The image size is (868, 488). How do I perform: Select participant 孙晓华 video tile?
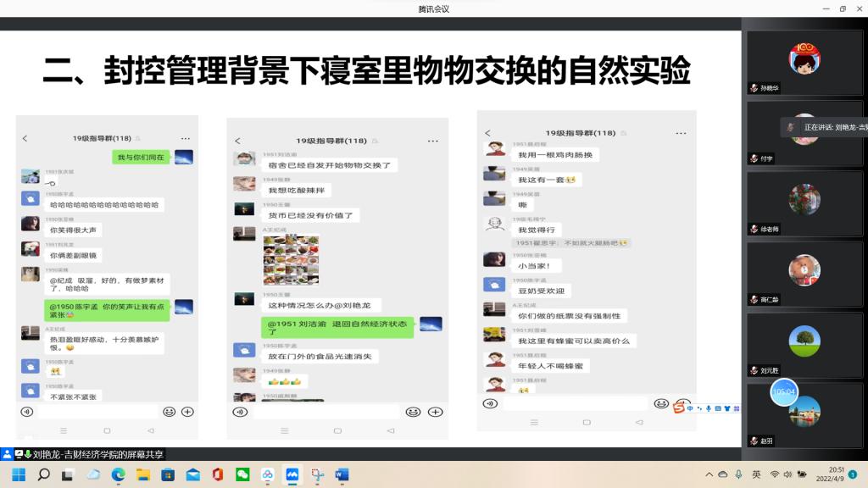coord(804,63)
